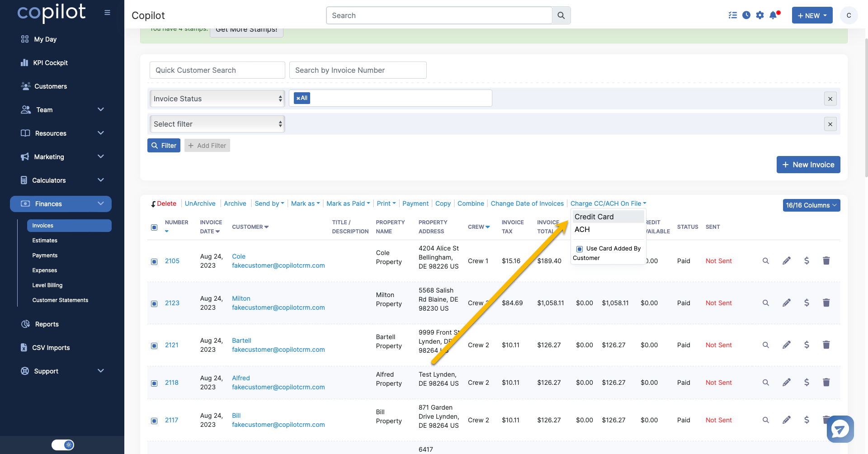This screenshot has width=868, height=454.
Task: Switch the dark mode toggle at sidebar bottom
Action: (x=63, y=445)
